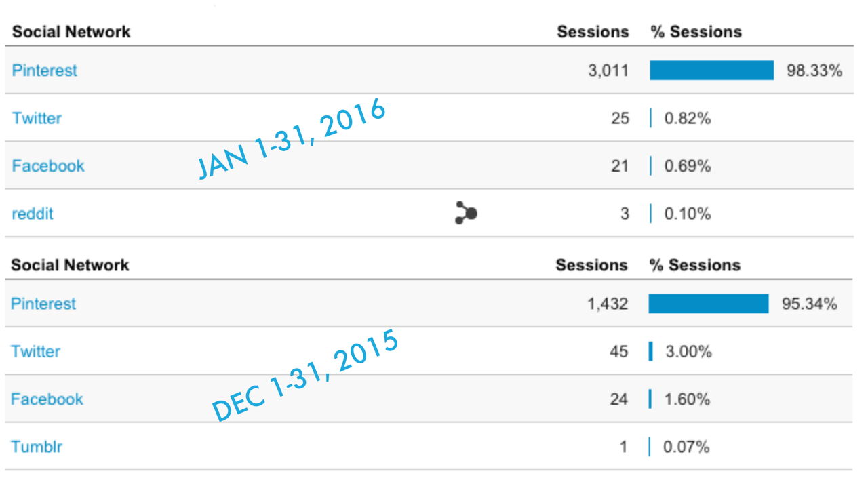
Task: Click the 3.00% Twitter bar in December
Action: (x=651, y=351)
